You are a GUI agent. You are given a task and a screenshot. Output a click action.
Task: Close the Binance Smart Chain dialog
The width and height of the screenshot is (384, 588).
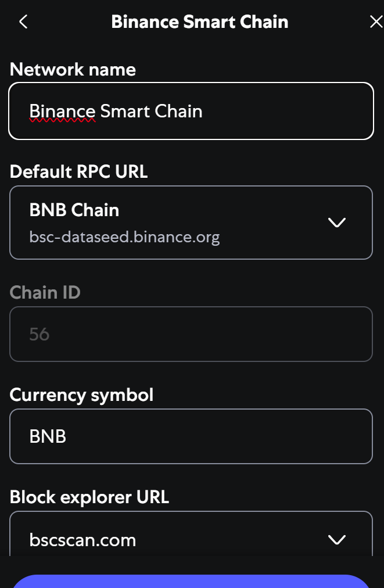tap(376, 22)
